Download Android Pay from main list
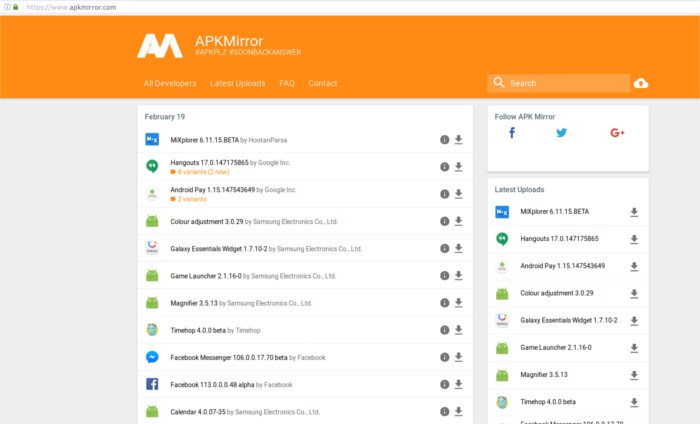Screen dimensions: 700x424 [458, 194]
